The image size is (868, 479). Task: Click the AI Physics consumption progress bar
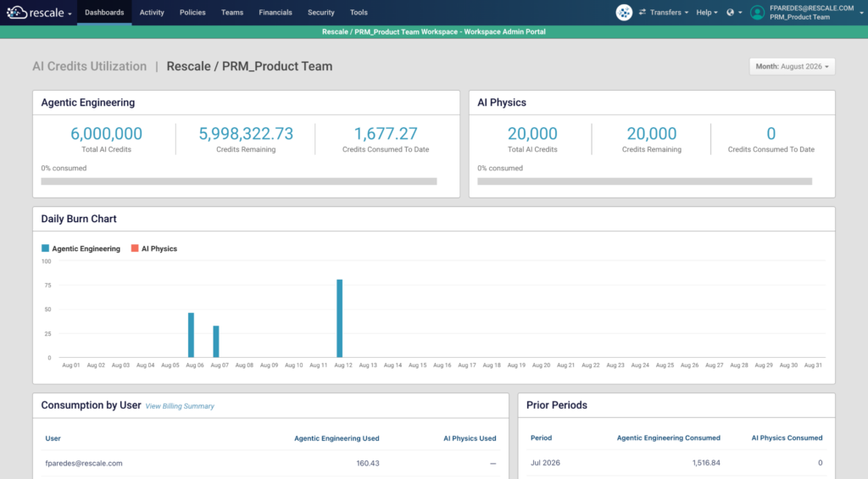coord(644,181)
